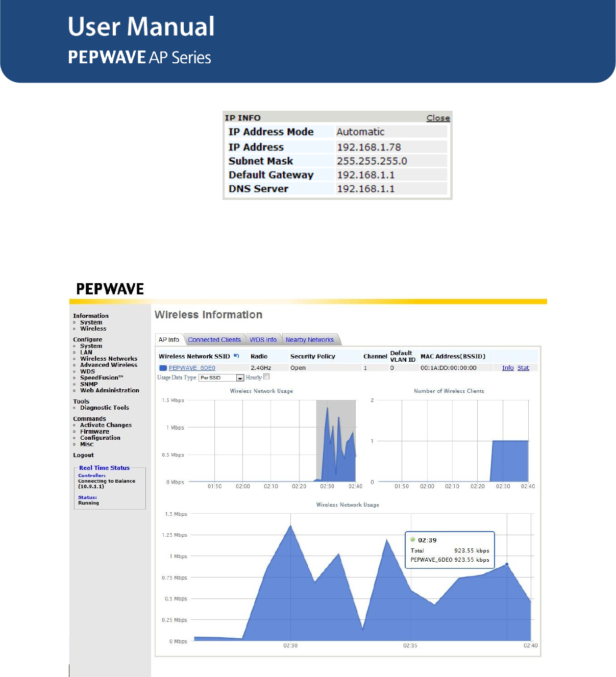Switch to the AP Info tab
Screen dimensions: 616x677
tap(169, 340)
